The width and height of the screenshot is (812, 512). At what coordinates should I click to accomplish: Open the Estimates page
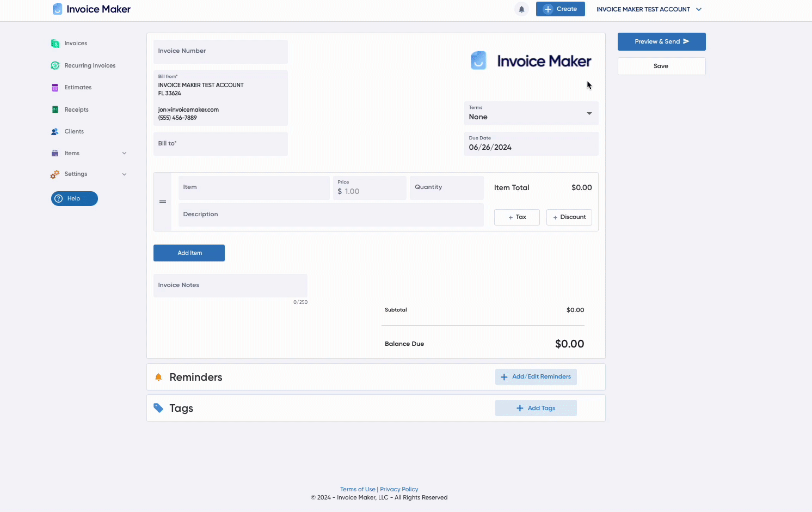click(x=78, y=88)
